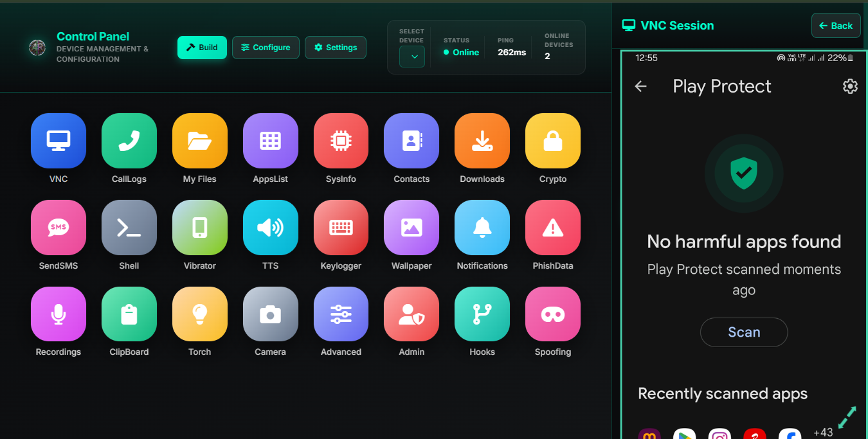Open the Spoofing tool
Image resolution: width=868 pixels, height=439 pixels.
[x=553, y=314]
